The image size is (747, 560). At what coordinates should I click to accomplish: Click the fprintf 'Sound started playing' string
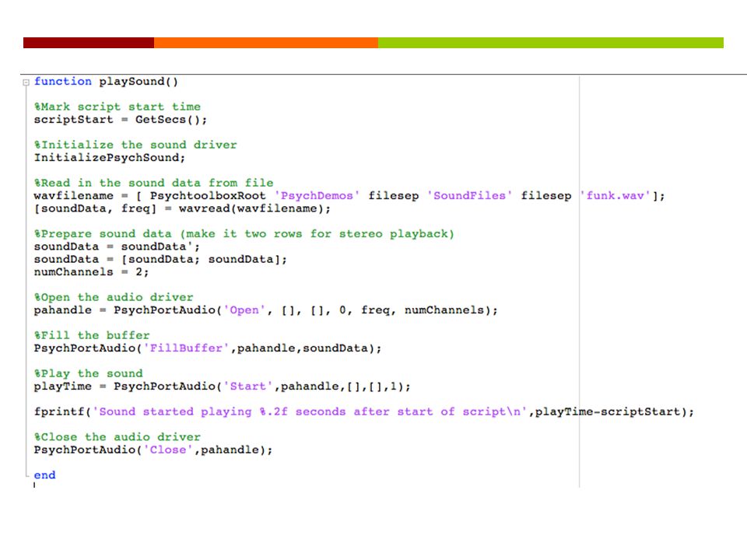[x=310, y=411]
